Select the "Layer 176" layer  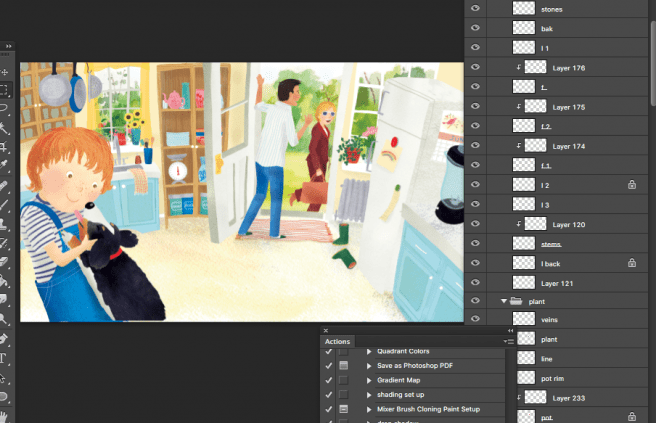pyautogui.click(x=568, y=68)
